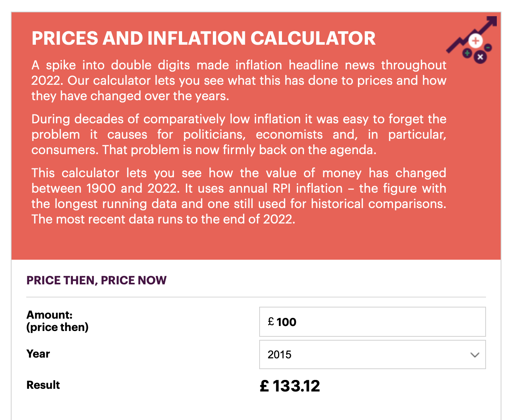Click the paragraph starting 'A spike into'
Image resolution: width=513 pixels, height=420 pixels.
point(239,80)
